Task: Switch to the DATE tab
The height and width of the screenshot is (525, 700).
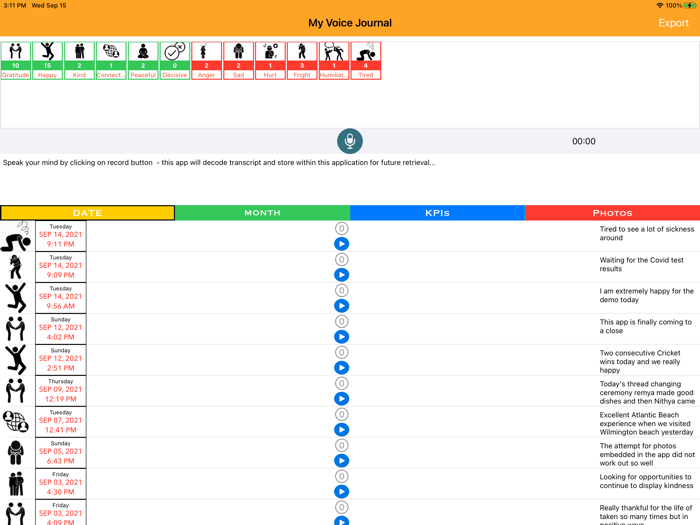Action: (88, 213)
